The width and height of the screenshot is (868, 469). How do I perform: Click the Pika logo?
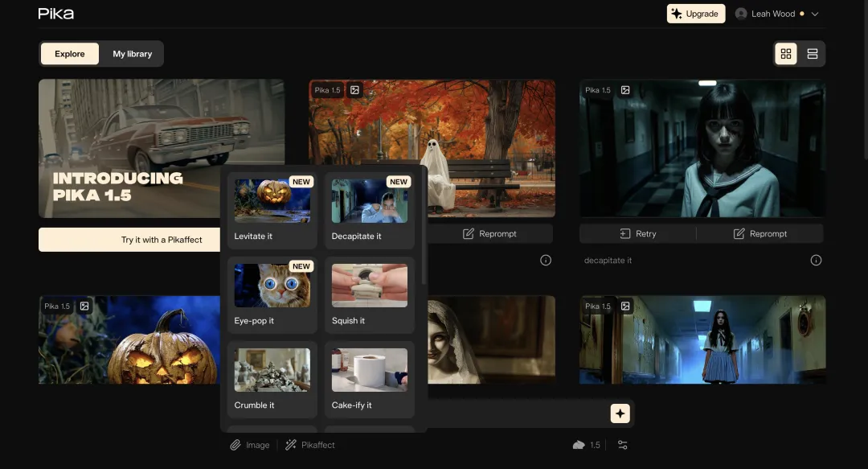pyautogui.click(x=56, y=14)
